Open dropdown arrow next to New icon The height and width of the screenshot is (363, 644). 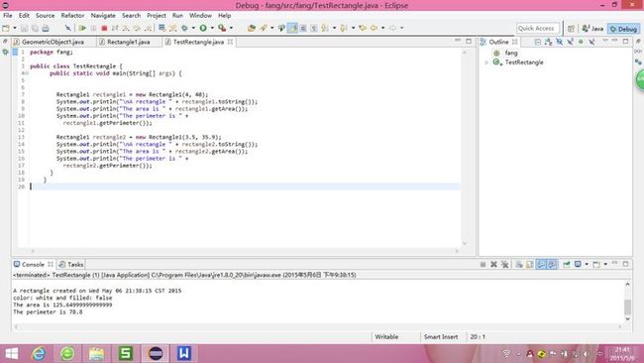(15, 28)
